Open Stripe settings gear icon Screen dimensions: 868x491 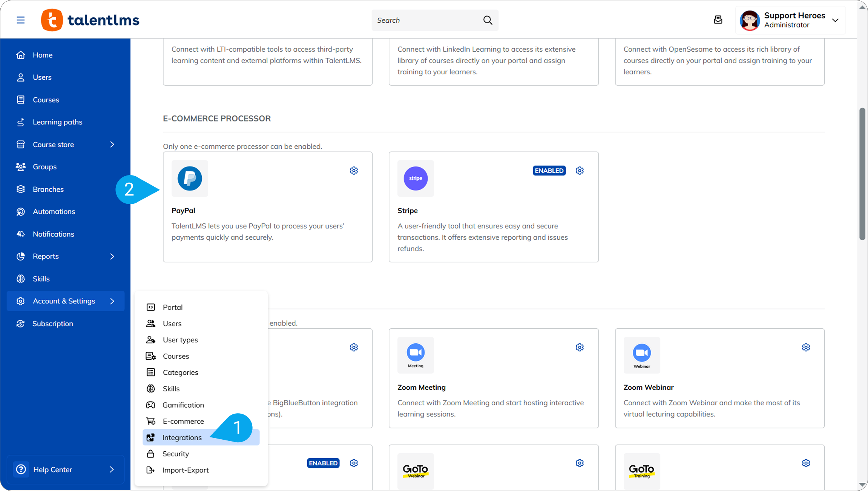(580, 171)
